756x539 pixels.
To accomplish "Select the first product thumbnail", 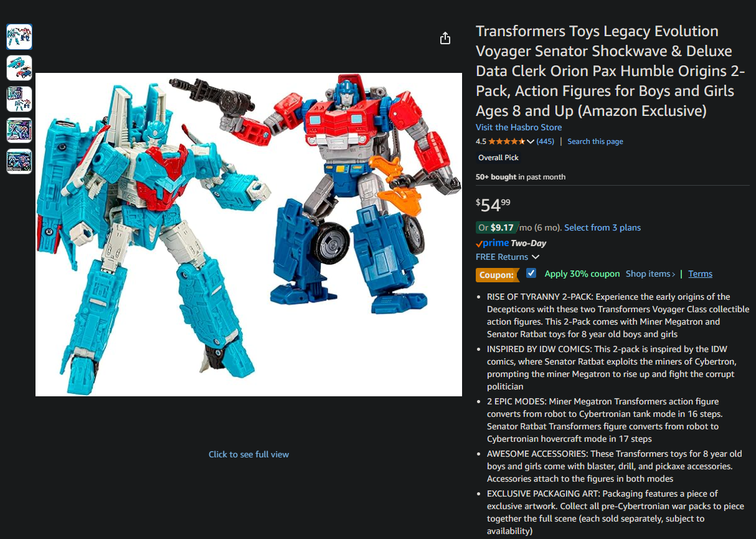I will (x=19, y=37).
